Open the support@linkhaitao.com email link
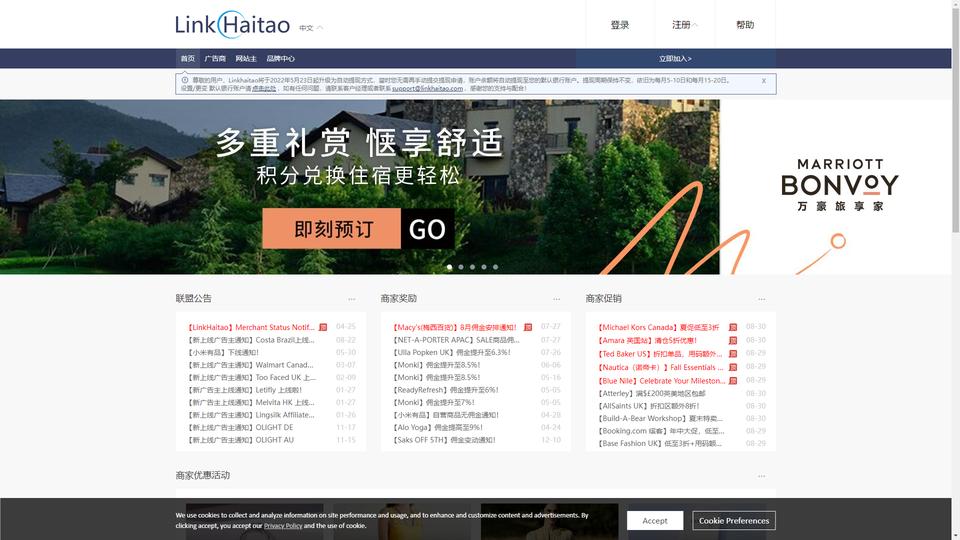 coord(427,88)
